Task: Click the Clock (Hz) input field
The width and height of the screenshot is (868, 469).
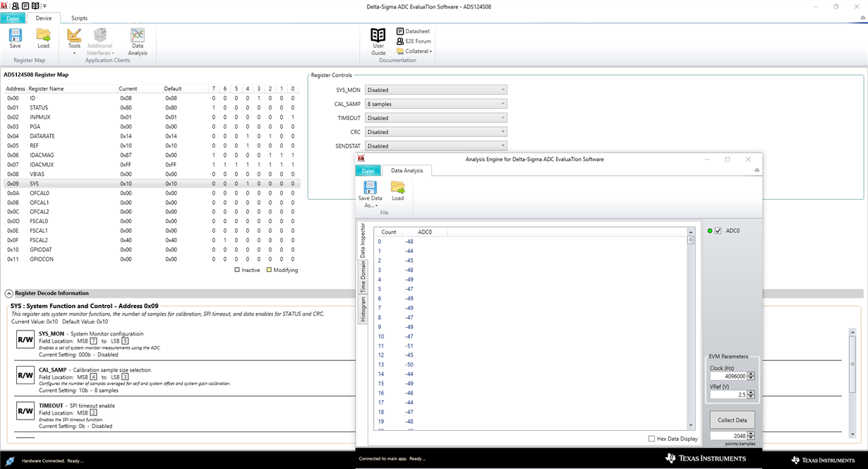Action: tap(728, 376)
